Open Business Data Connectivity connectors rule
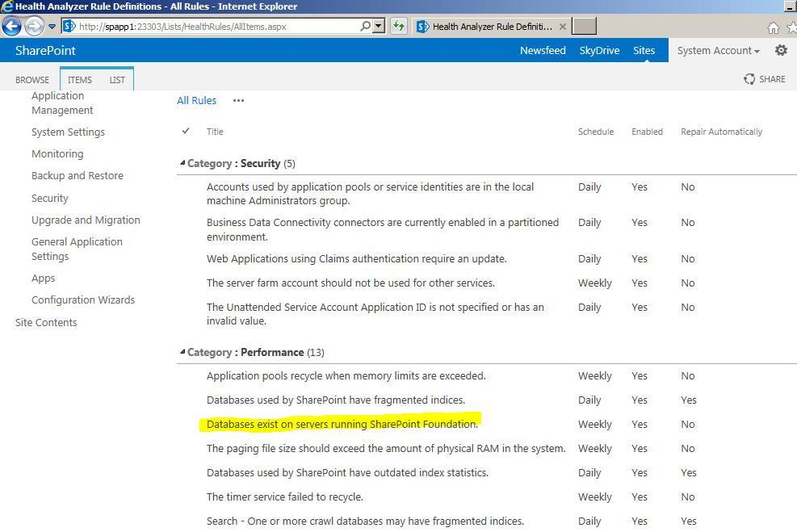797x532 pixels. coord(382,229)
